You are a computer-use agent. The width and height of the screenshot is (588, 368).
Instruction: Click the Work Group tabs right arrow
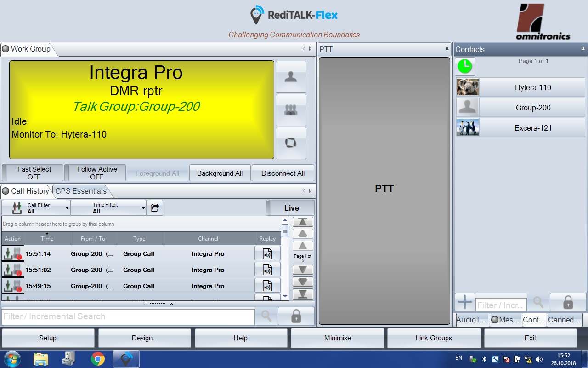pos(310,49)
